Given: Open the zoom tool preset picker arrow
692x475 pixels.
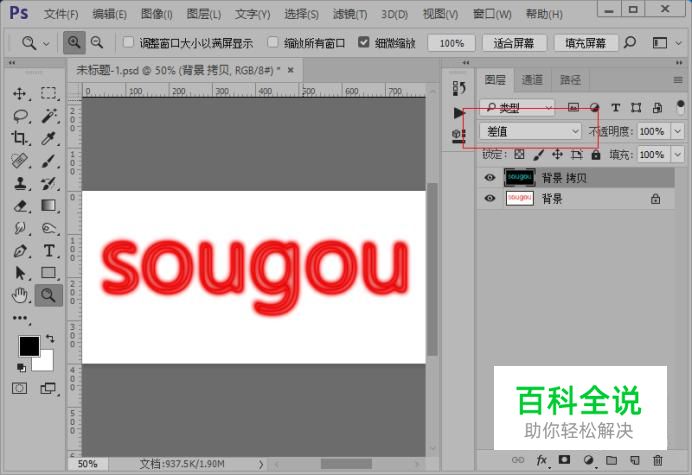Looking at the screenshot, I should (x=46, y=43).
